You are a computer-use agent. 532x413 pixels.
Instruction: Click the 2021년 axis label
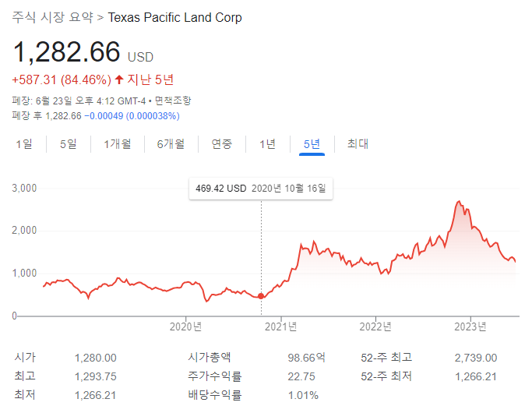click(281, 327)
